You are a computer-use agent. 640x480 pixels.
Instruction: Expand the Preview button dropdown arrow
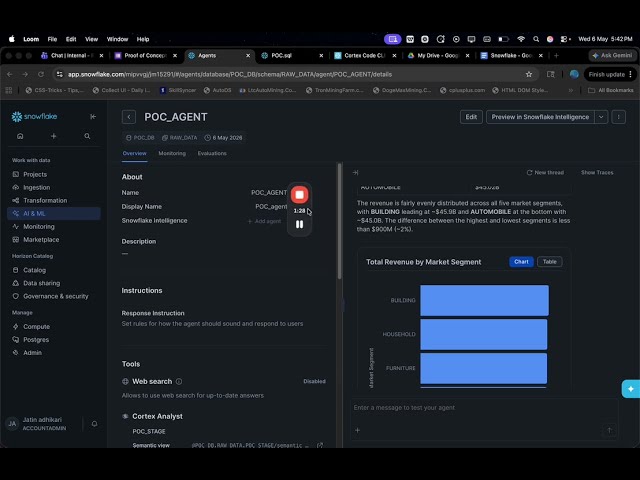(x=601, y=117)
